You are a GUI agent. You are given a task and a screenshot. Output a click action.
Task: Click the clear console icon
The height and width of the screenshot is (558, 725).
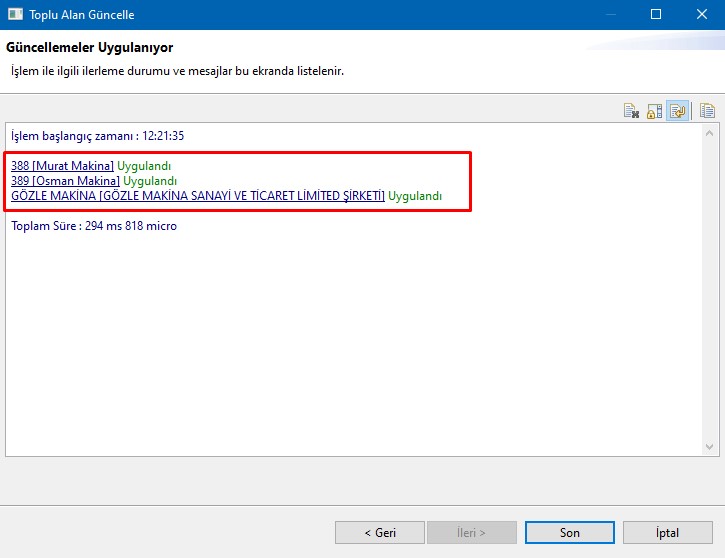[631, 111]
